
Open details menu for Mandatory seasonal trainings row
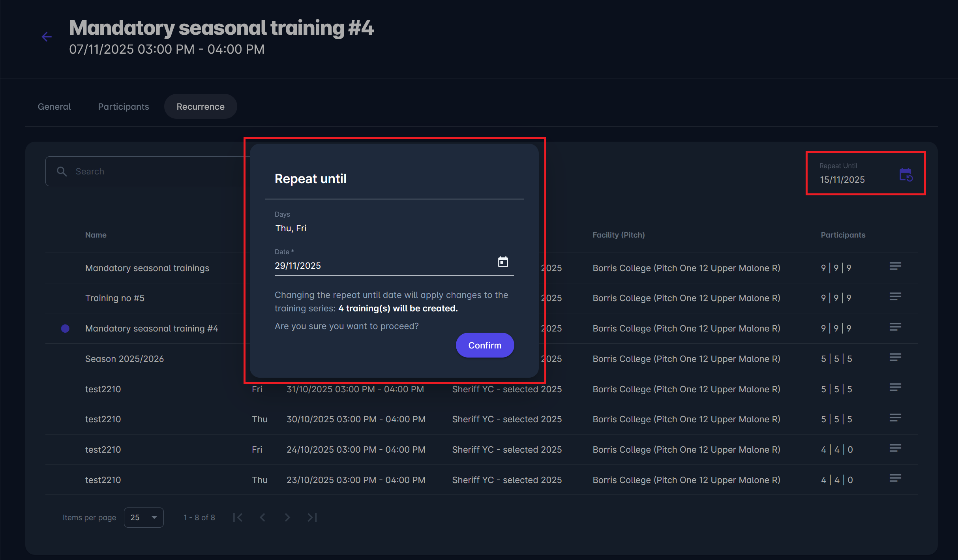[x=895, y=267]
